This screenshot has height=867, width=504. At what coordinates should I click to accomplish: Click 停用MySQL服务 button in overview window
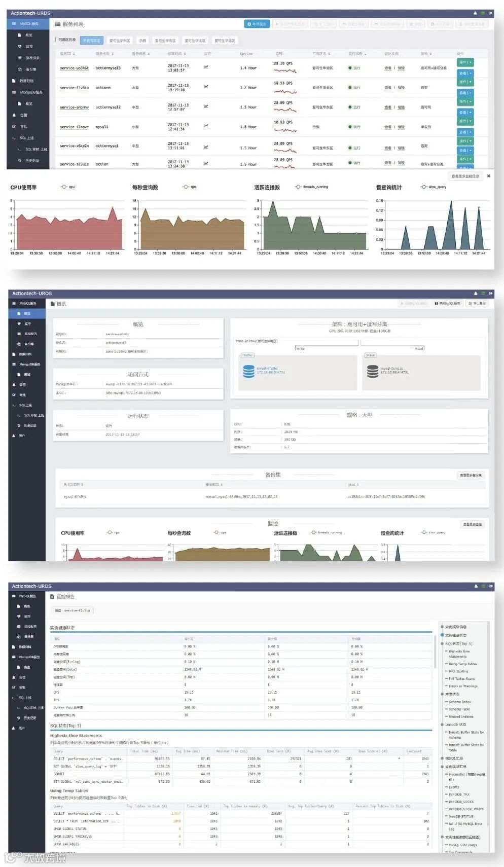click(447, 303)
